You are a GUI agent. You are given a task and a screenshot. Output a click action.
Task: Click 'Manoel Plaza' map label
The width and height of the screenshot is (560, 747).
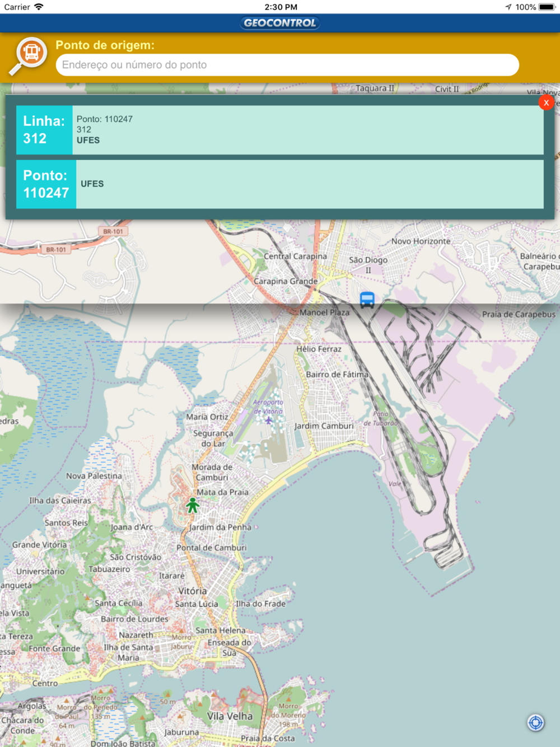324,312
